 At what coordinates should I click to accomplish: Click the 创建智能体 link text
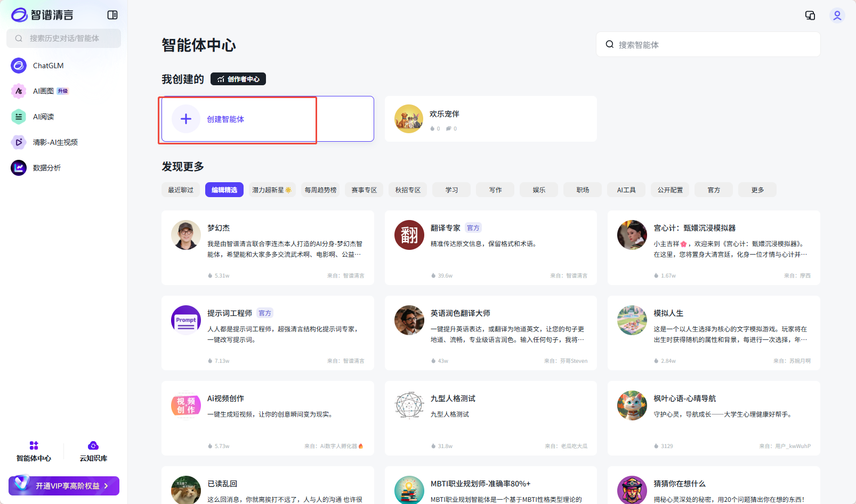[x=225, y=119]
